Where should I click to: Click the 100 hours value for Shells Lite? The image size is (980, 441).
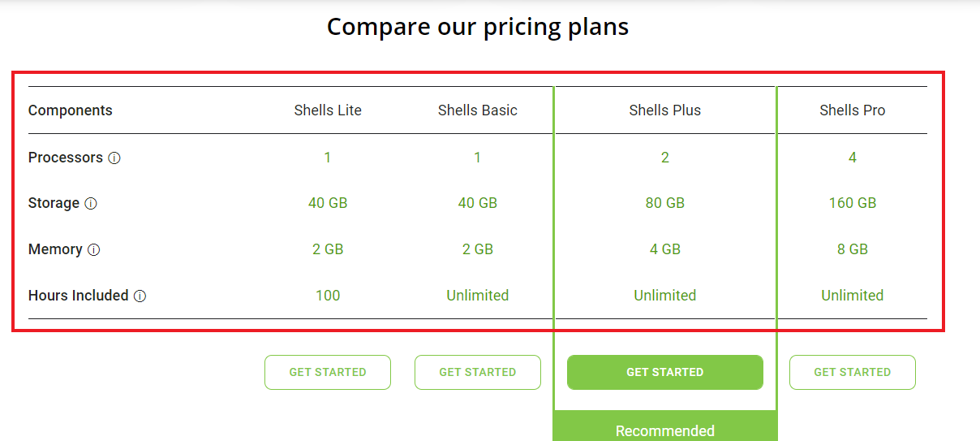click(328, 296)
